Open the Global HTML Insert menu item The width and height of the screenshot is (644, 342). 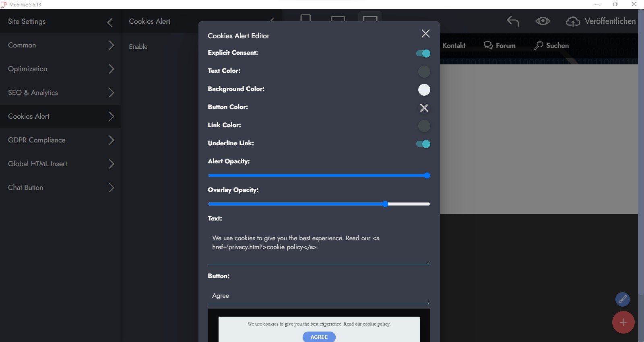[38, 164]
